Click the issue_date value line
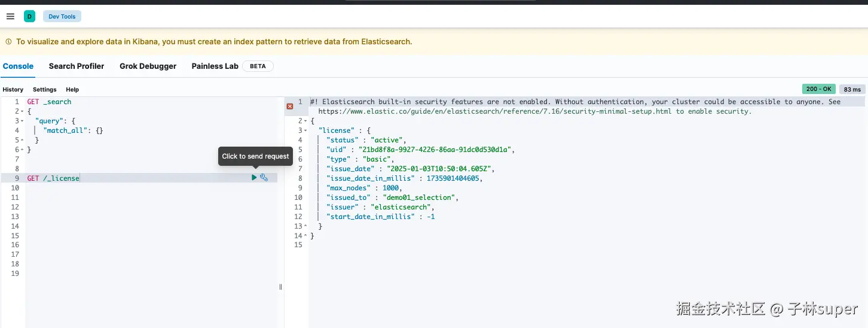The height and width of the screenshot is (328, 868). coord(410,169)
